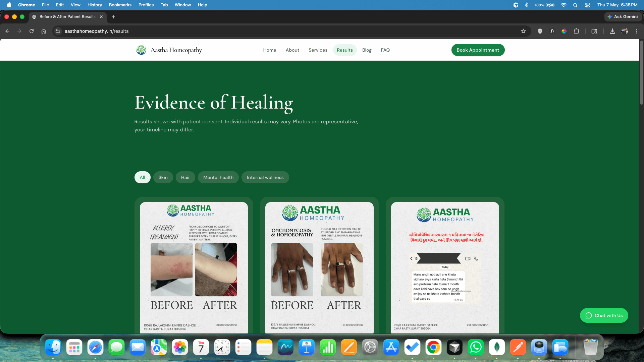
Task: Filter results by Skin
Action: [163, 177]
